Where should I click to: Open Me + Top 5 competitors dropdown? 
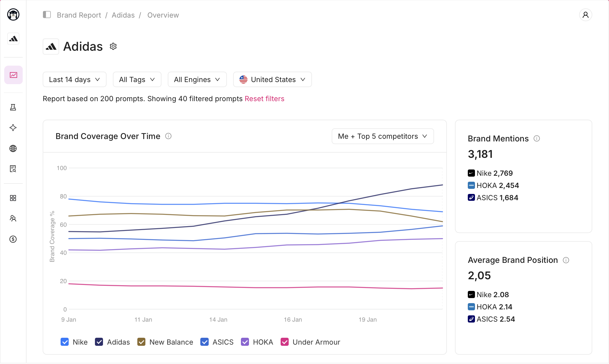(x=383, y=136)
